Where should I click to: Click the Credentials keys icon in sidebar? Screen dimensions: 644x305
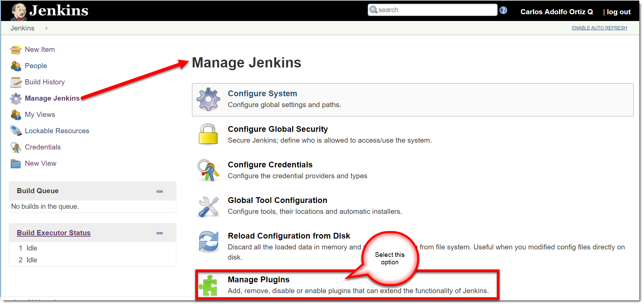(16, 147)
